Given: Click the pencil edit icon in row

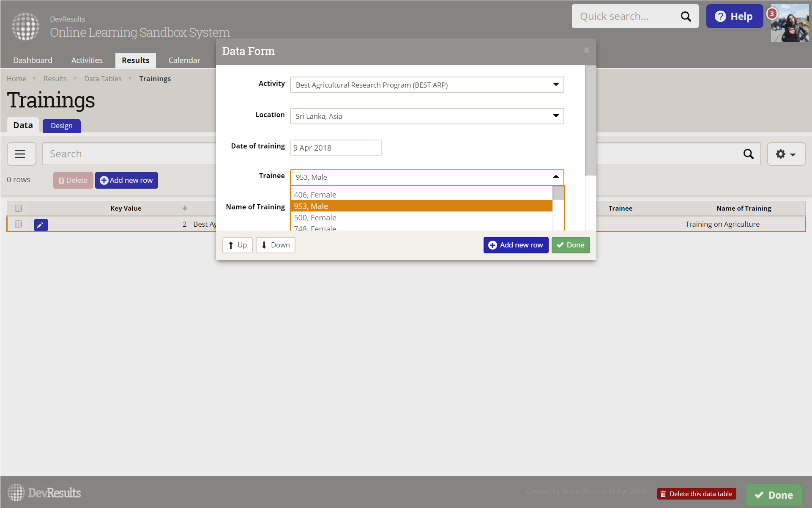Looking at the screenshot, I should [x=41, y=225].
